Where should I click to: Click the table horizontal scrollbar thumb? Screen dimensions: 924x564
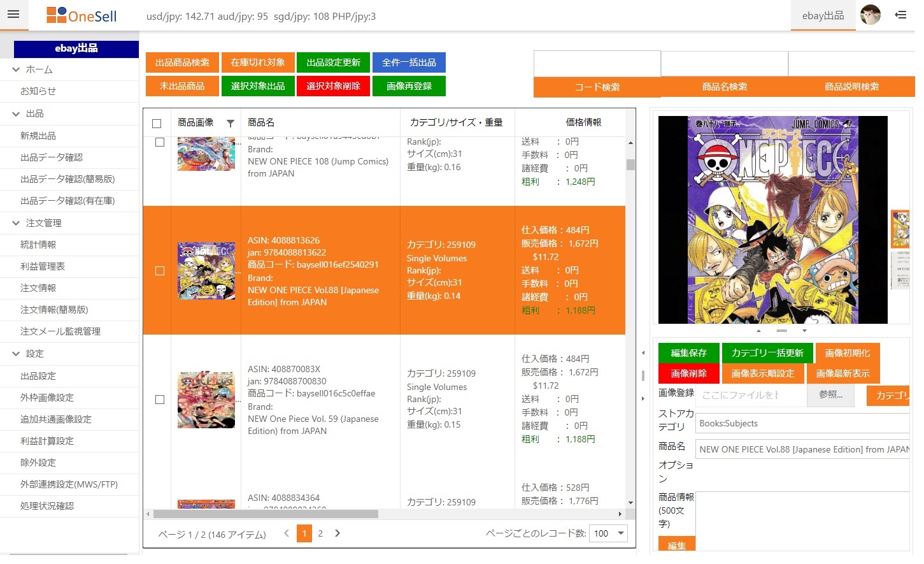tap(266, 514)
